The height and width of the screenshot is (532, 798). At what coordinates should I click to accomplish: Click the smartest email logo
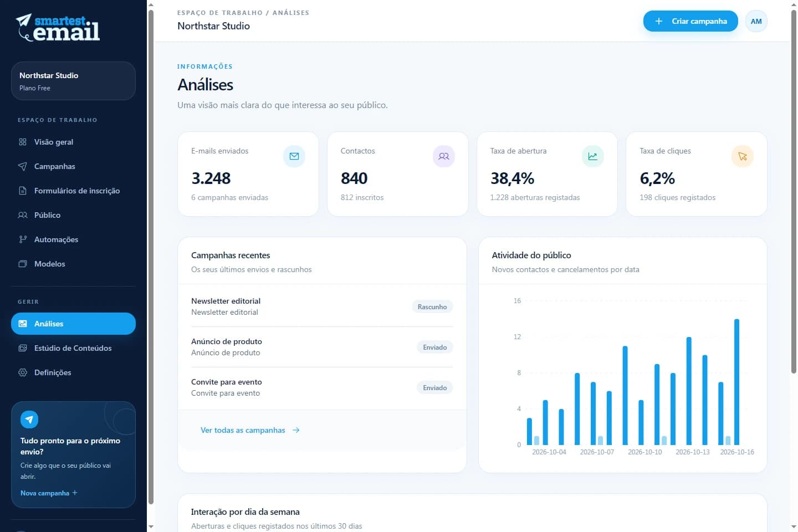[x=58, y=28]
